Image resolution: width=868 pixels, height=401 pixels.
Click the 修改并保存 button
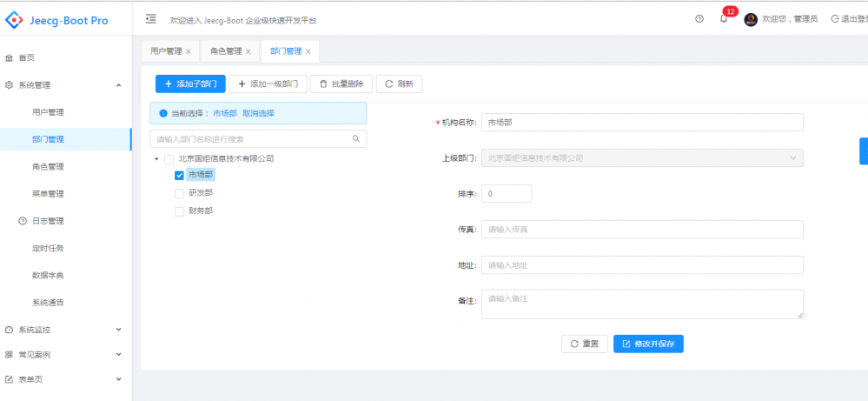coord(648,344)
